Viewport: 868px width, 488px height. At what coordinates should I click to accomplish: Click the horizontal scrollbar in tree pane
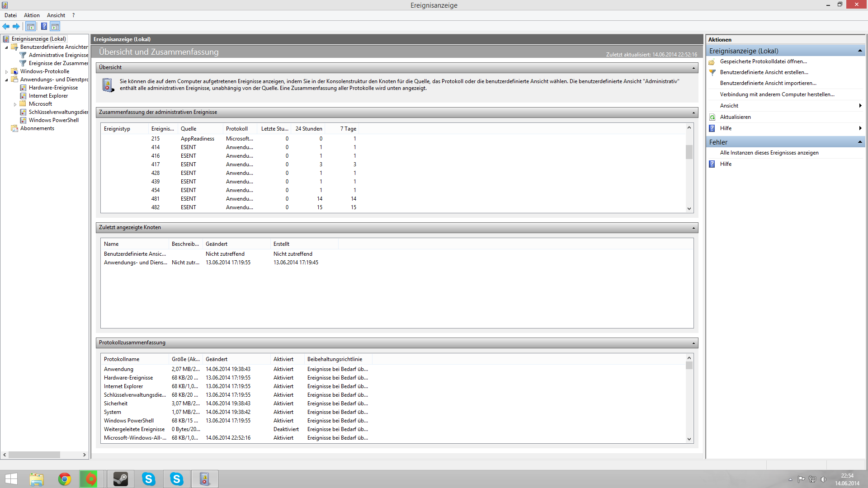[34, 455]
